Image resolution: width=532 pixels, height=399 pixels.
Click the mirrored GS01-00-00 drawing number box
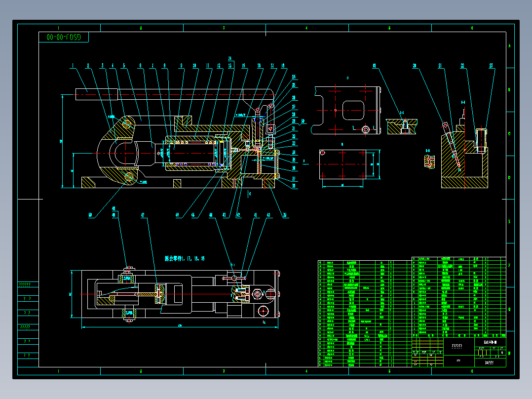pyautogui.click(x=64, y=37)
